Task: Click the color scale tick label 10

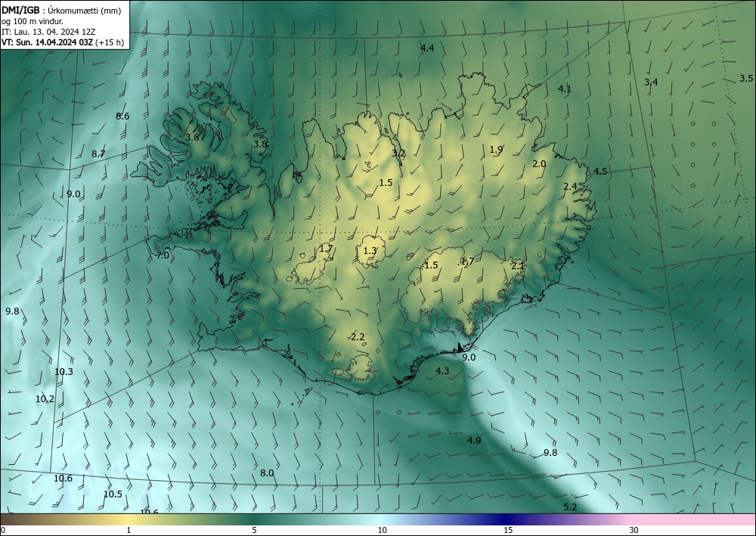Action: click(383, 531)
